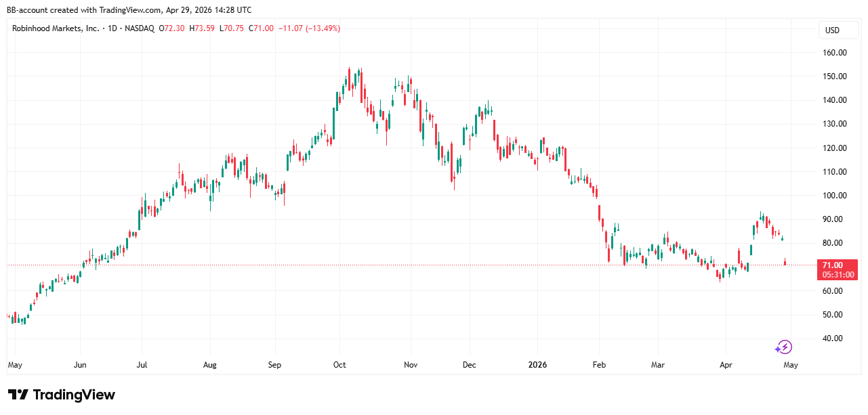Select the Oct label on the time axis

pos(339,365)
